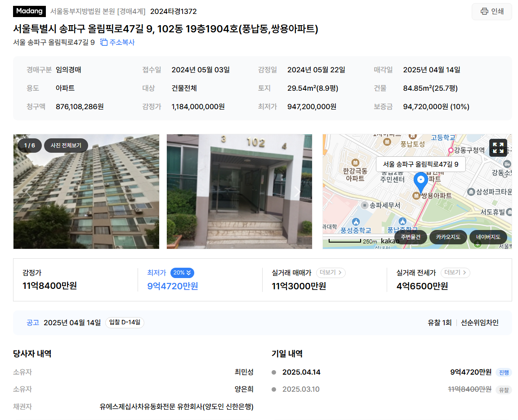Screen dimensions: 518x420
Task: Click the map address label 올림픽로47길 9
Action: (420, 164)
